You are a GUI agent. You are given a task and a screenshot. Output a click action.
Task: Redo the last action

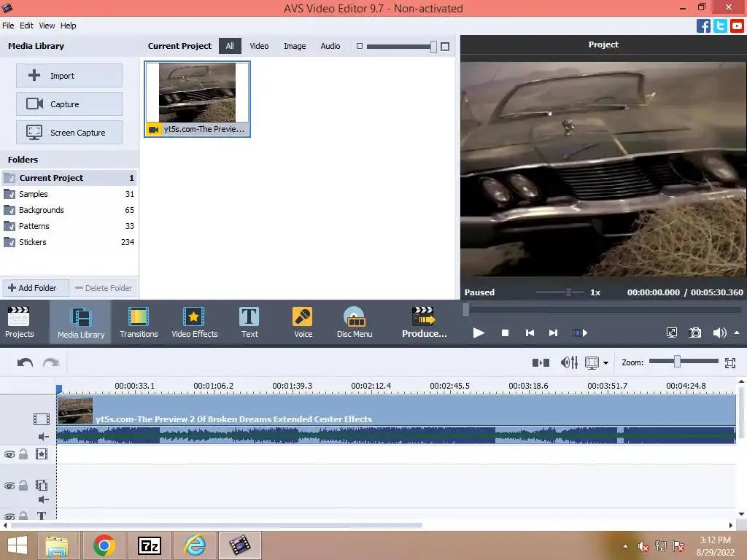[51, 363]
